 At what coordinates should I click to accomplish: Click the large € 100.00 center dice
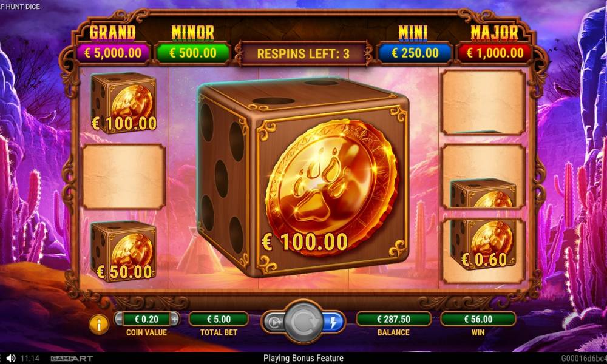coord(303,177)
